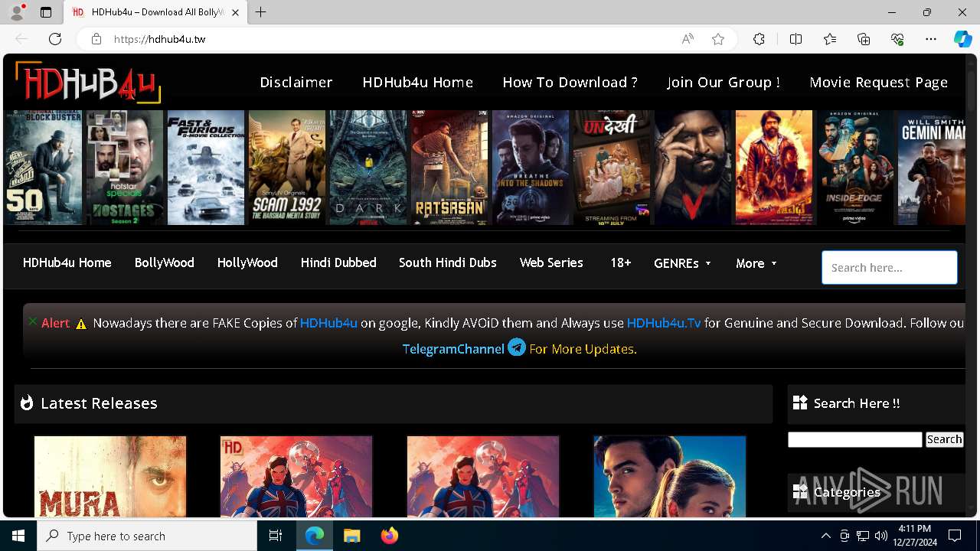980x551 pixels.
Task: Open the network icon in tray
Action: pos(863,536)
